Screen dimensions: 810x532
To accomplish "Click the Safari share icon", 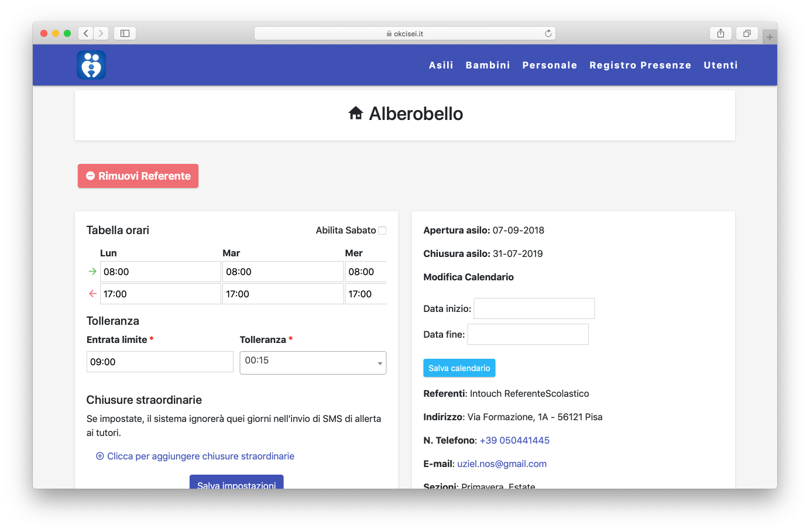I will tap(720, 33).
